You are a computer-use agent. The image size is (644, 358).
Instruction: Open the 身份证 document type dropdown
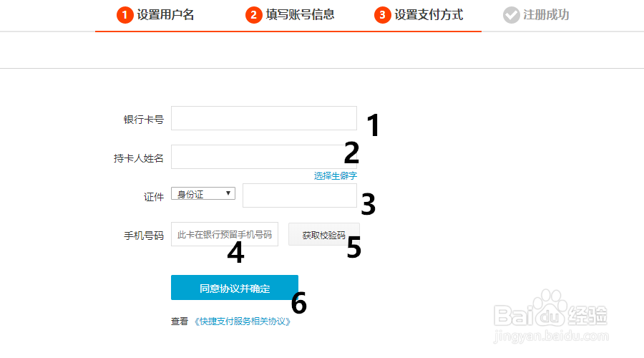203,193
